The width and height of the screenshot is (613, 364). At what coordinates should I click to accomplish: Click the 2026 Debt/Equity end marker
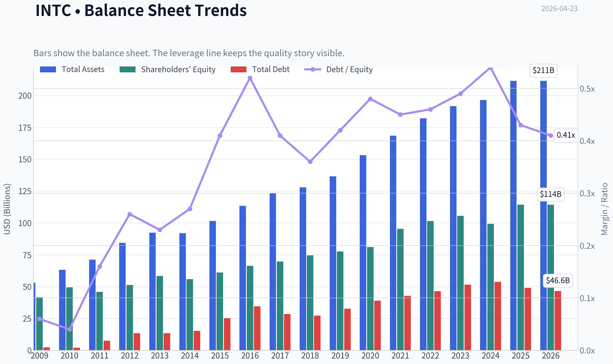[551, 136]
